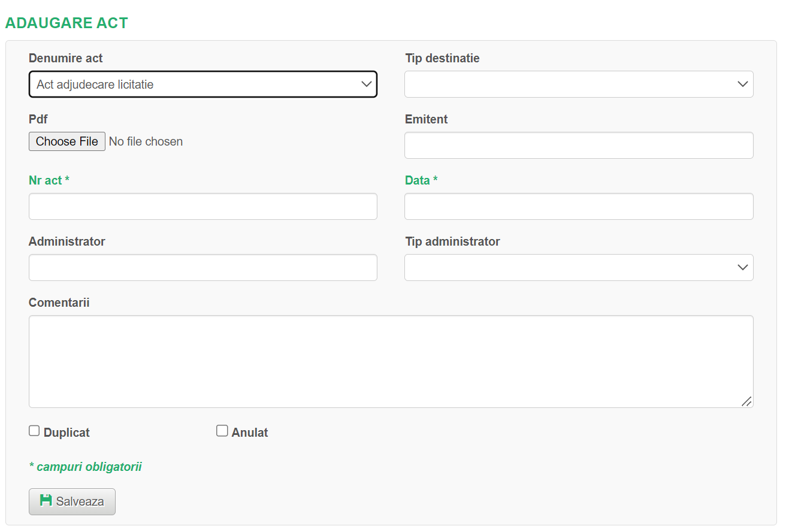This screenshot has height=532, width=792.
Task: Grab the Comentarii textarea resize handle
Action: pyautogui.click(x=746, y=401)
